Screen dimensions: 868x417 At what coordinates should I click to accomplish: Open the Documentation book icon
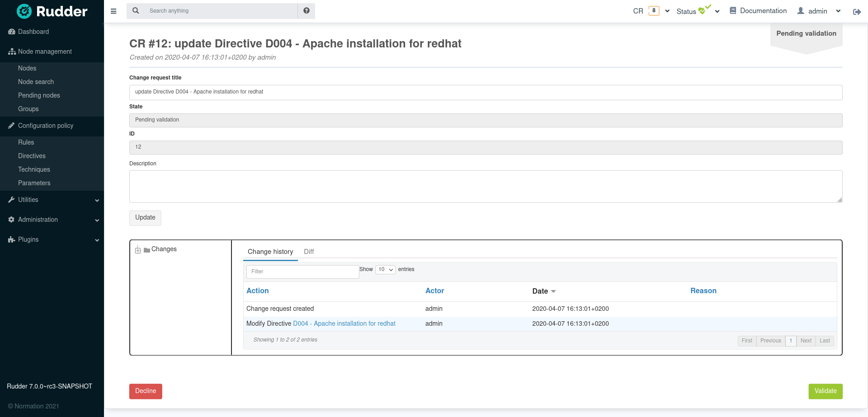[x=733, y=11]
